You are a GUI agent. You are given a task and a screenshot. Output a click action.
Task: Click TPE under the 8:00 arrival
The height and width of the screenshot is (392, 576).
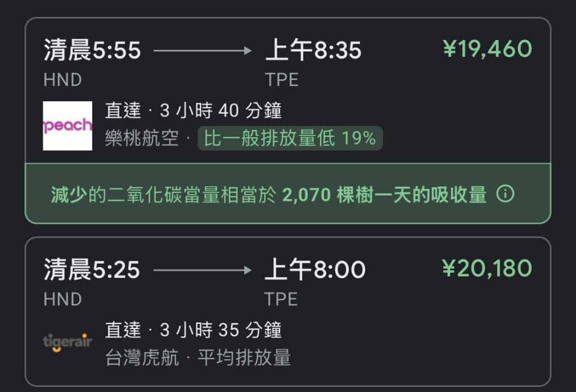click(281, 299)
